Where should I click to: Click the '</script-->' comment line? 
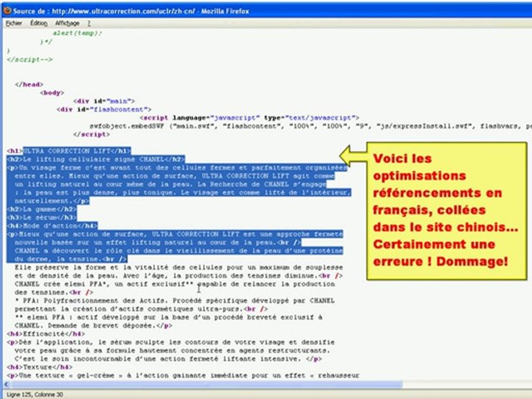(30, 59)
